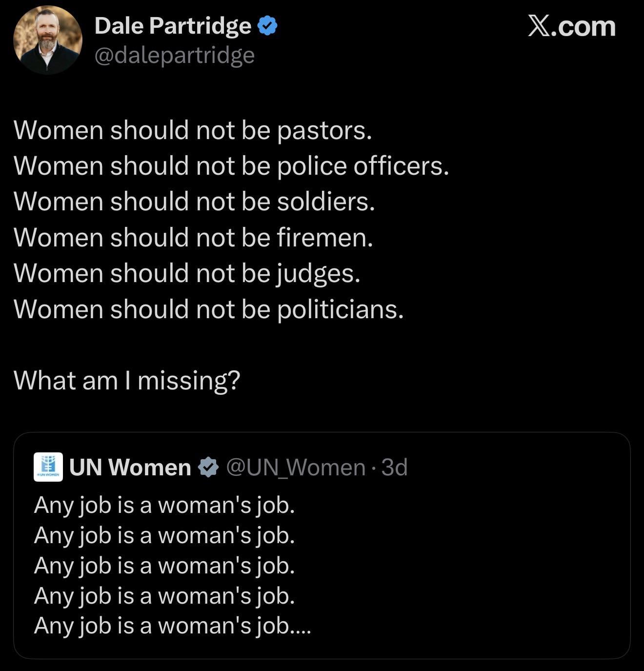Screen dimensions: 644x671
Task: Select the line mentioning firemen
Action: click(193, 238)
